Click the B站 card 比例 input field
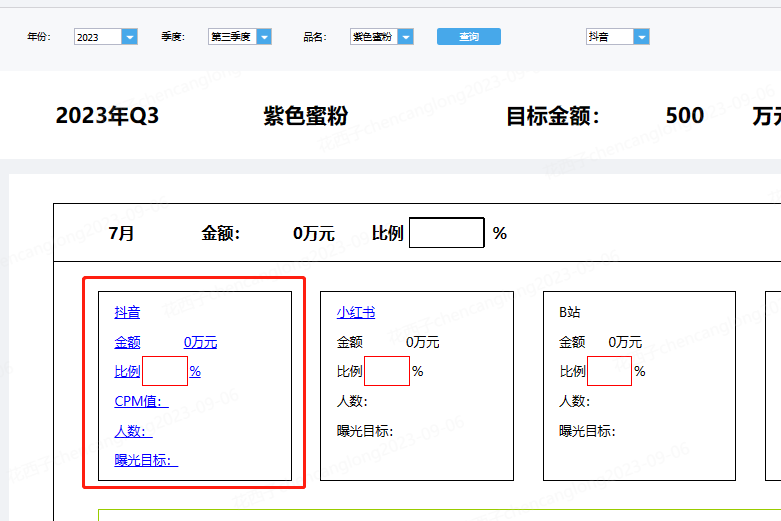Screen dimensions: 781x521 coord(610,371)
